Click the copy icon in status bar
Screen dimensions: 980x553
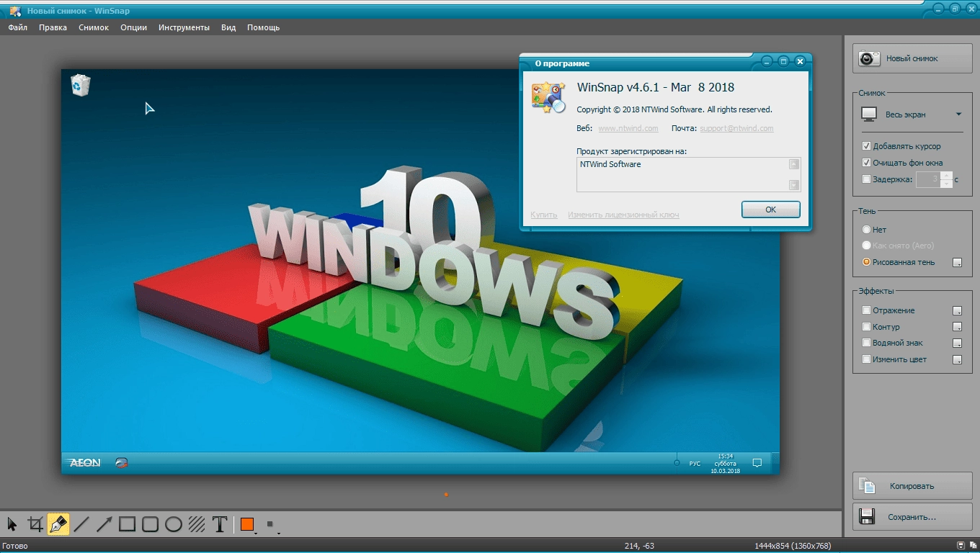[972, 546]
